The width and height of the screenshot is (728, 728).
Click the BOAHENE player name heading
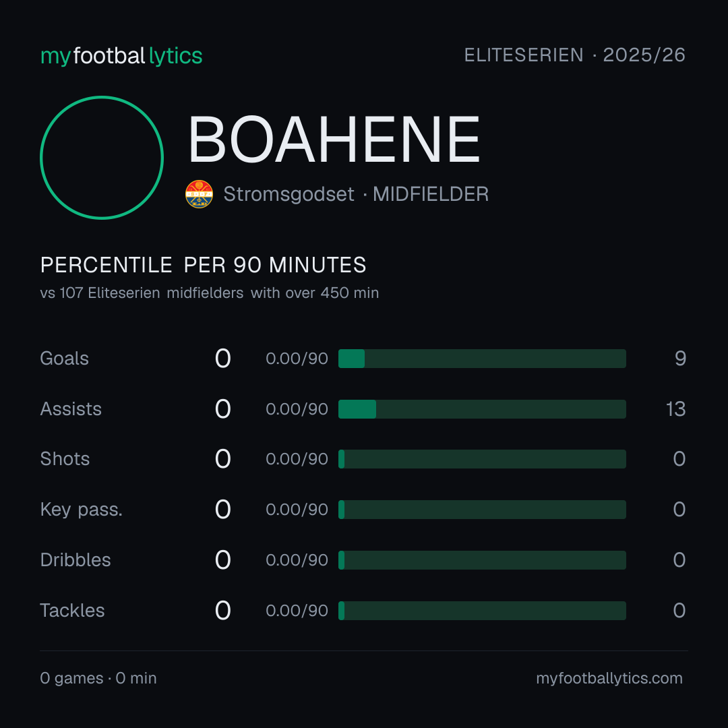point(334,140)
